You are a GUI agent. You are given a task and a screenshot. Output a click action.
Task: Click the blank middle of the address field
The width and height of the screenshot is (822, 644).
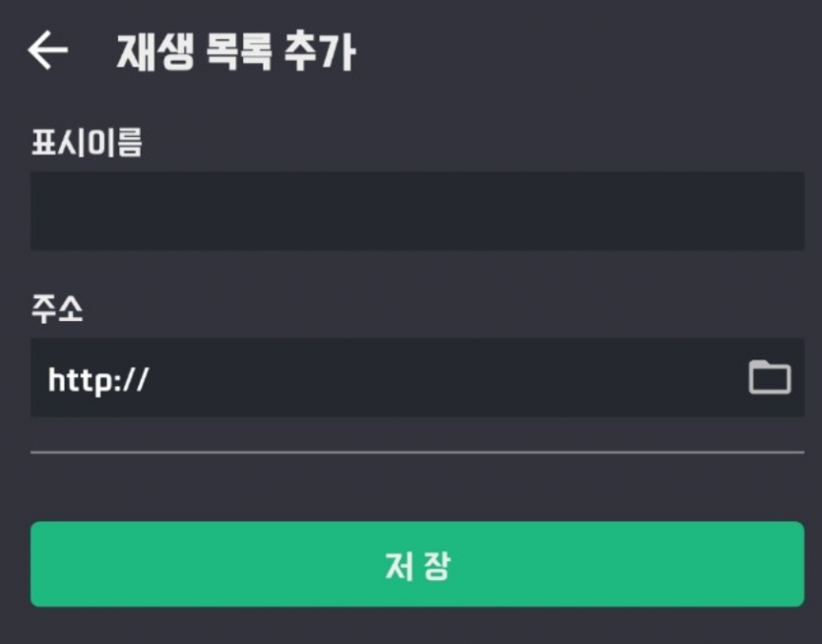pos(446,377)
